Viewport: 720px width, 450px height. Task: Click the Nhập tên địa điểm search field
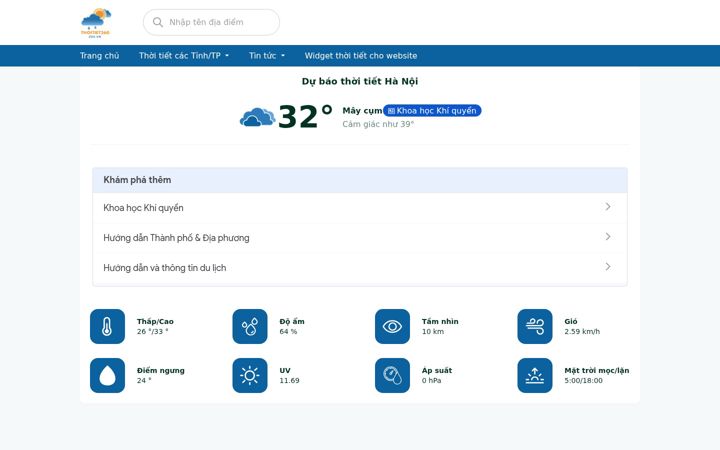pos(211,22)
